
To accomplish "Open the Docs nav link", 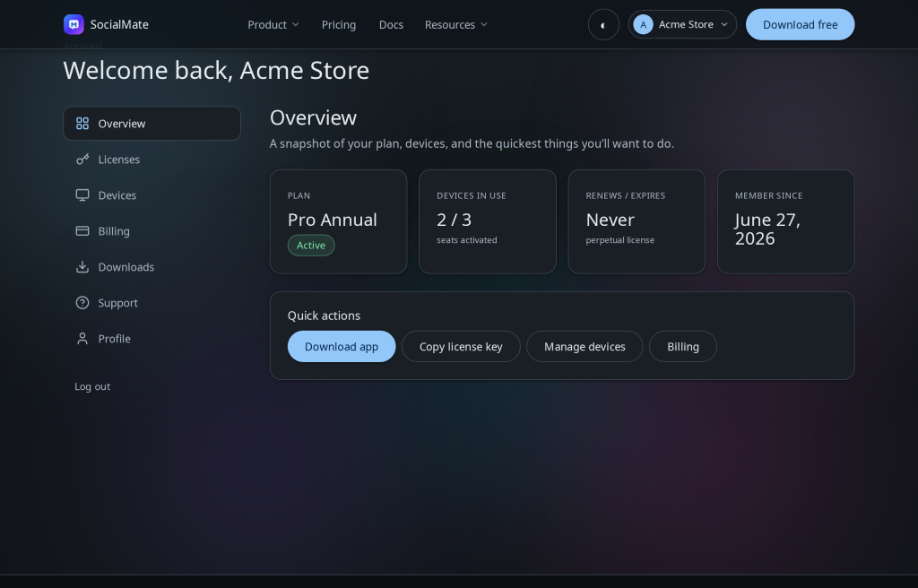I will pyautogui.click(x=391, y=24).
